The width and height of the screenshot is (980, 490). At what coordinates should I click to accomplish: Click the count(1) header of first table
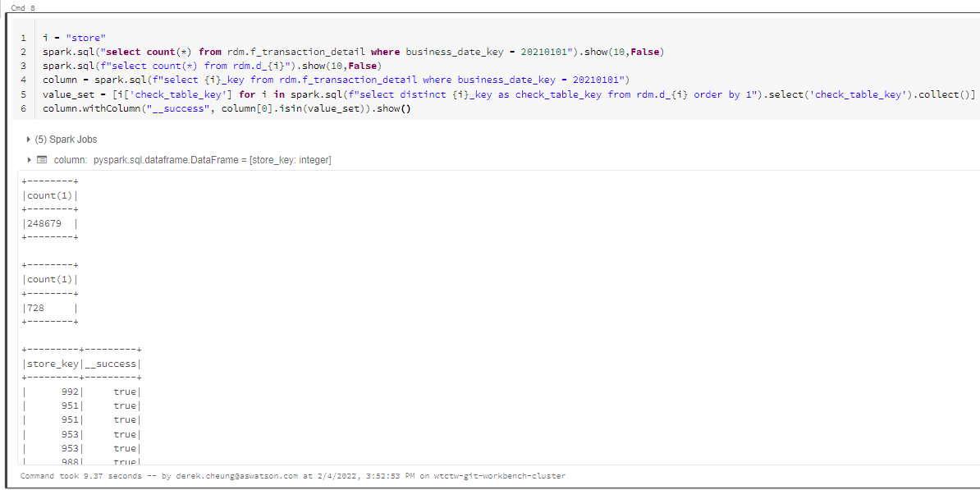(x=51, y=195)
